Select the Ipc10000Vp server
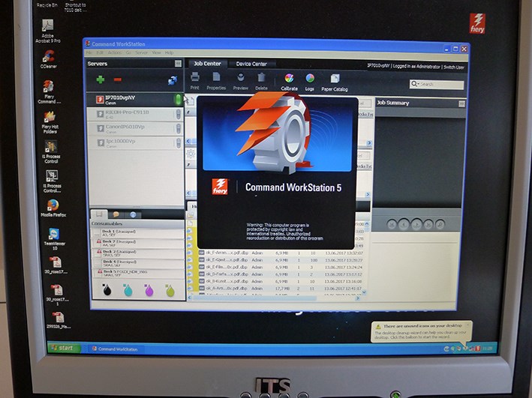The height and width of the screenshot is (398, 532). tap(135, 142)
